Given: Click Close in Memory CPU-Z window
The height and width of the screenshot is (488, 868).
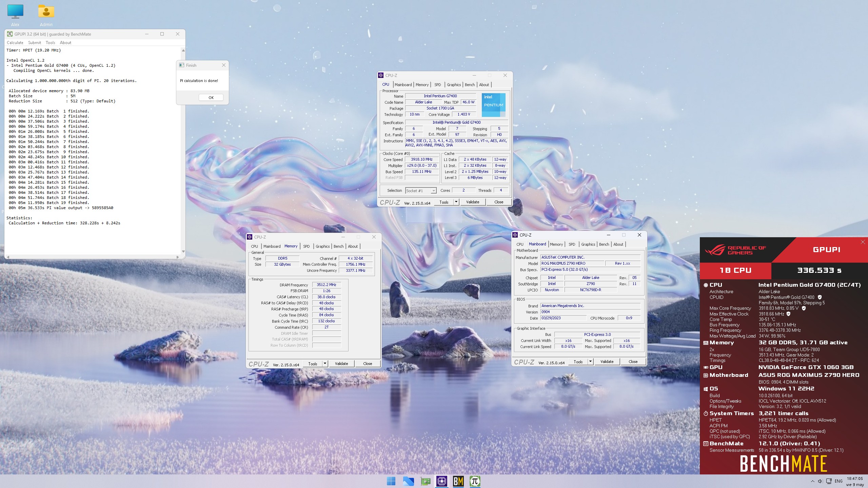Looking at the screenshot, I should 368,364.
